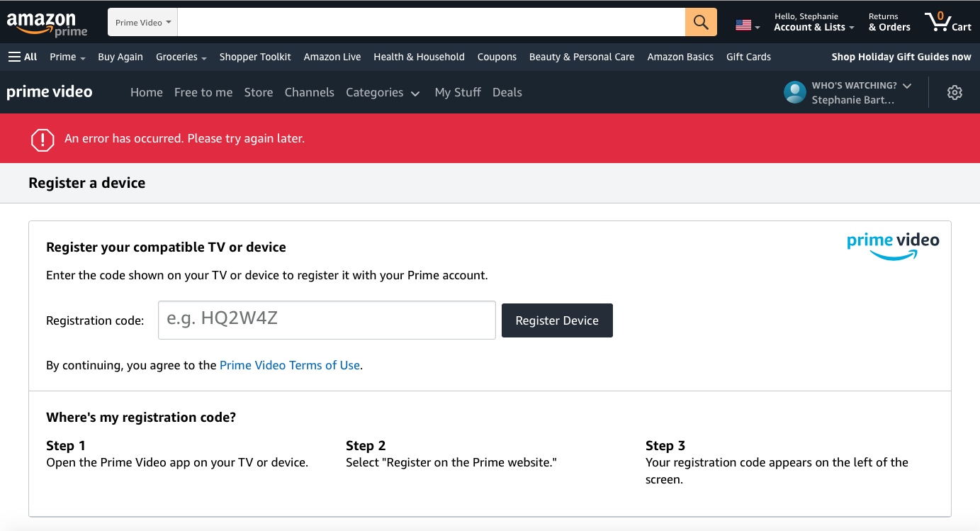Viewport: 980px width, 531px height.
Task: Select Free to me in navigation
Action: coord(203,92)
